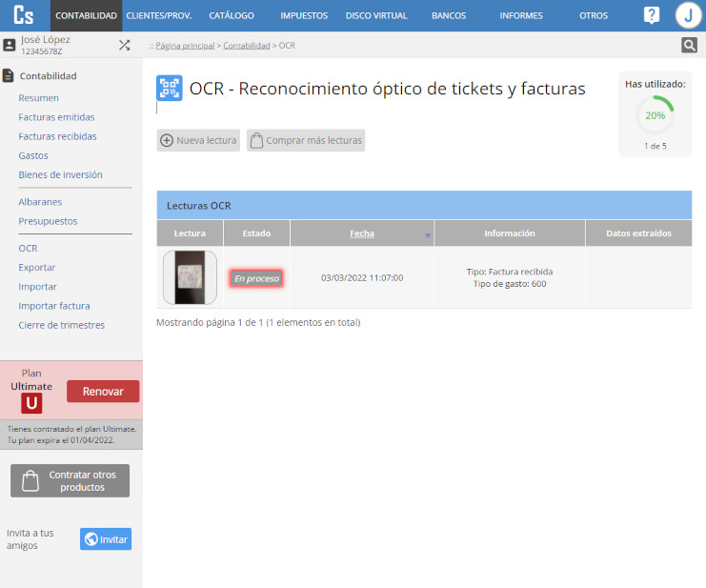706x588 pixels.
Task: Click the 'Mostrando página 1 de 1' text
Action: [258, 322]
